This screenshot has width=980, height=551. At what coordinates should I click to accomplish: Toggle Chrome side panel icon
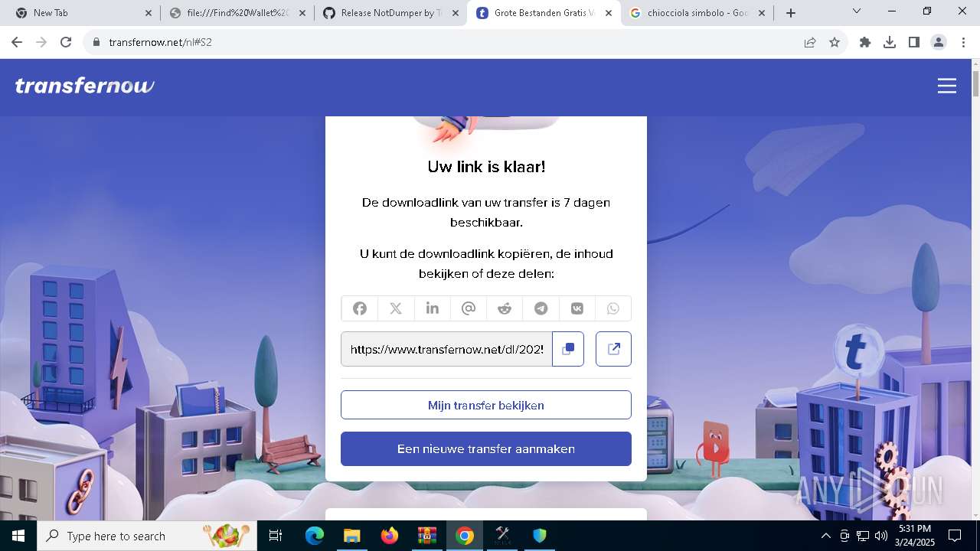tap(914, 42)
